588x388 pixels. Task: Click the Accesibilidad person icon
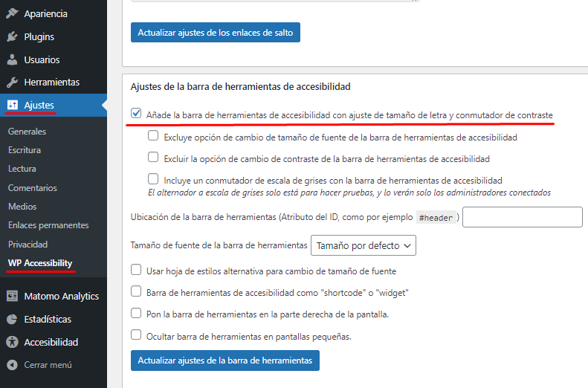12,342
